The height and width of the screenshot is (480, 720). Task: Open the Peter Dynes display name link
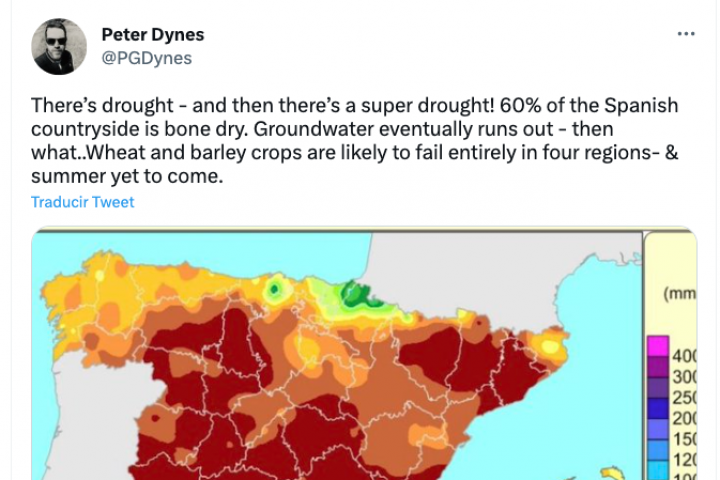coord(152,34)
